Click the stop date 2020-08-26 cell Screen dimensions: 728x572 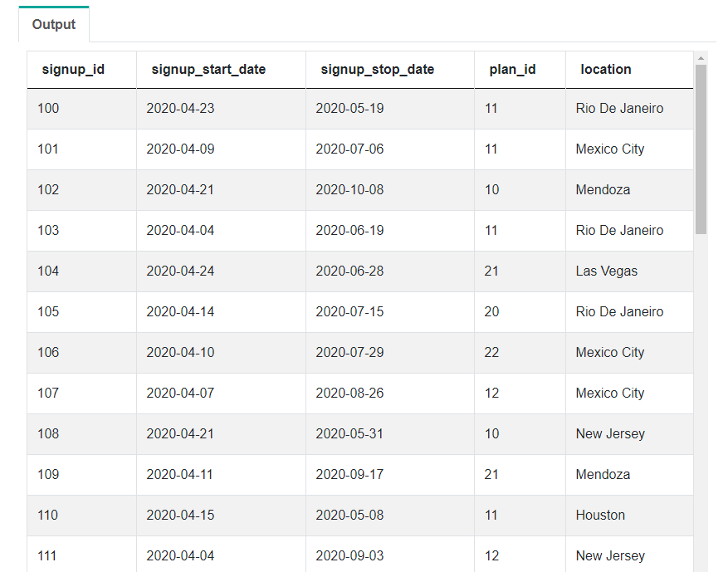point(390,394)
